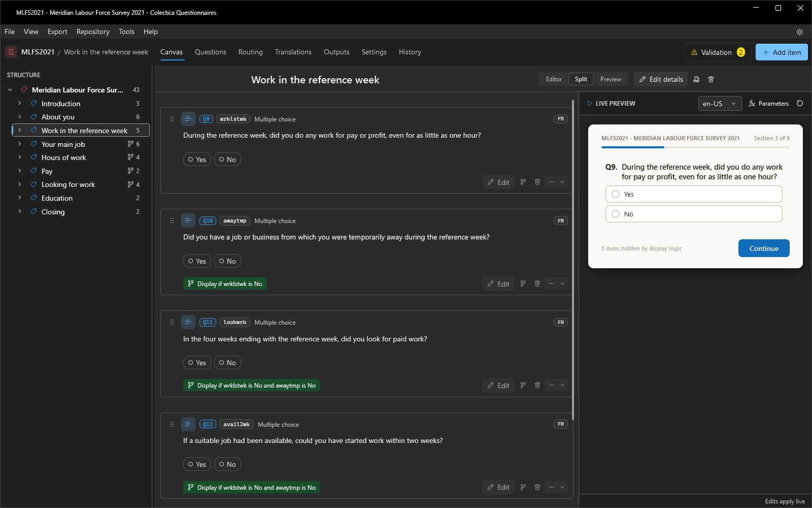
Task: Switch view mode to Preview
Action: [611, 79]
